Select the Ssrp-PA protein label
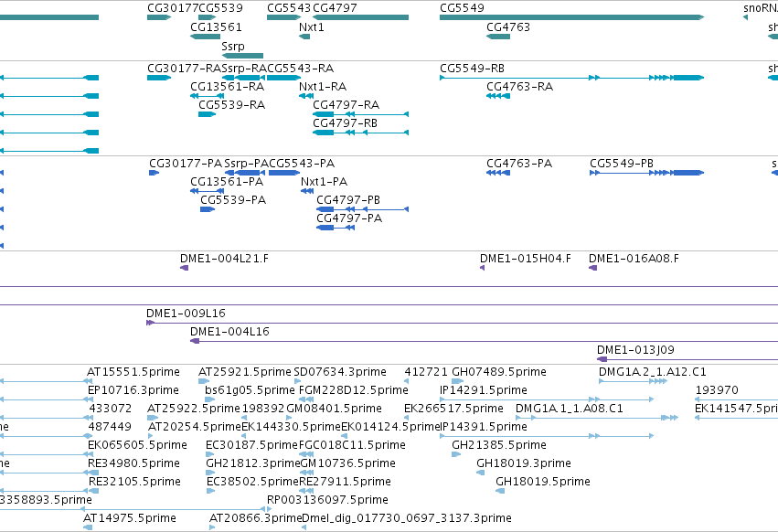The width and height of the screenshot is (778, 532). [x=247, y=164]
